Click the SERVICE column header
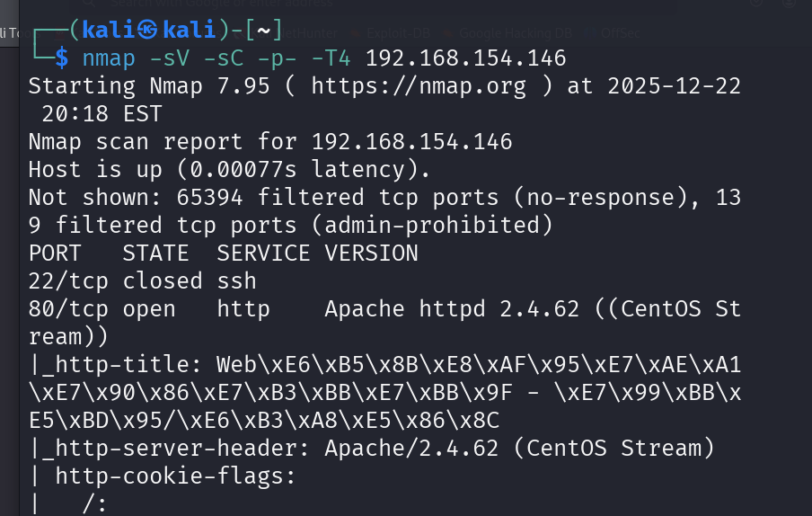812x516 pixels. coord(264,253)
